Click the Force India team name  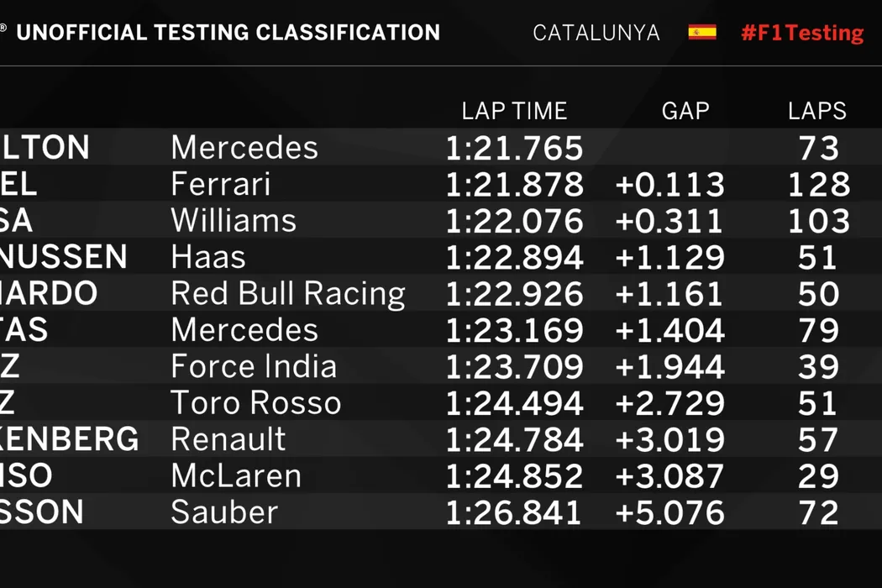coord(254,367)
